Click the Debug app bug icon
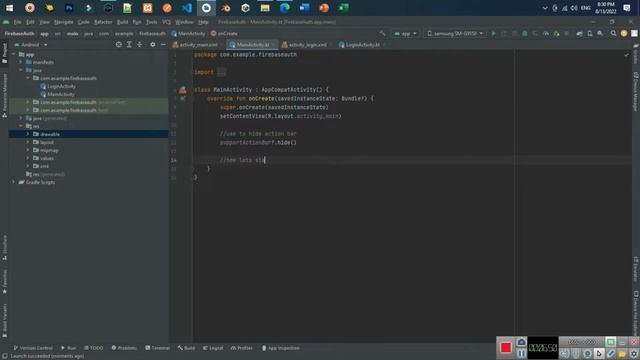640x360 pixels. 525,33
